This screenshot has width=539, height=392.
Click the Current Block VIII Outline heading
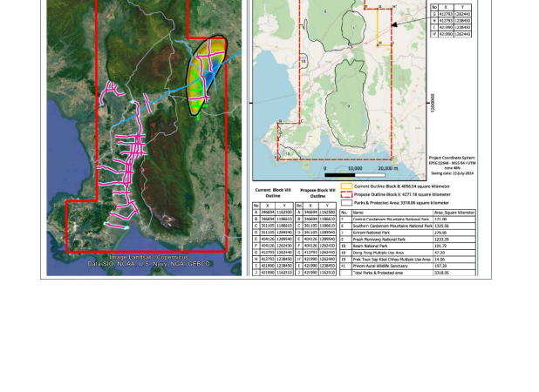(273, 193)
